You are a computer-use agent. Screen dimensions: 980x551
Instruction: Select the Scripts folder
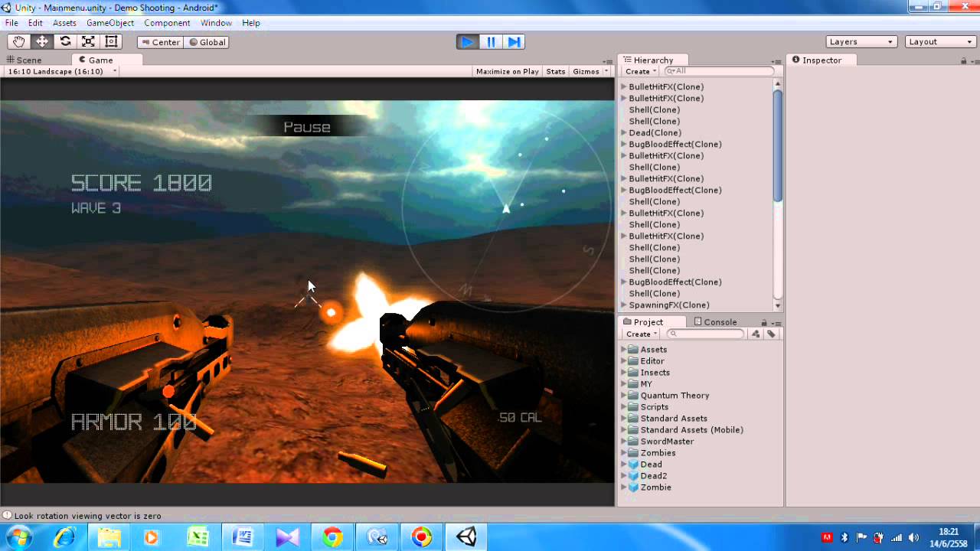[x=654, y=407]
